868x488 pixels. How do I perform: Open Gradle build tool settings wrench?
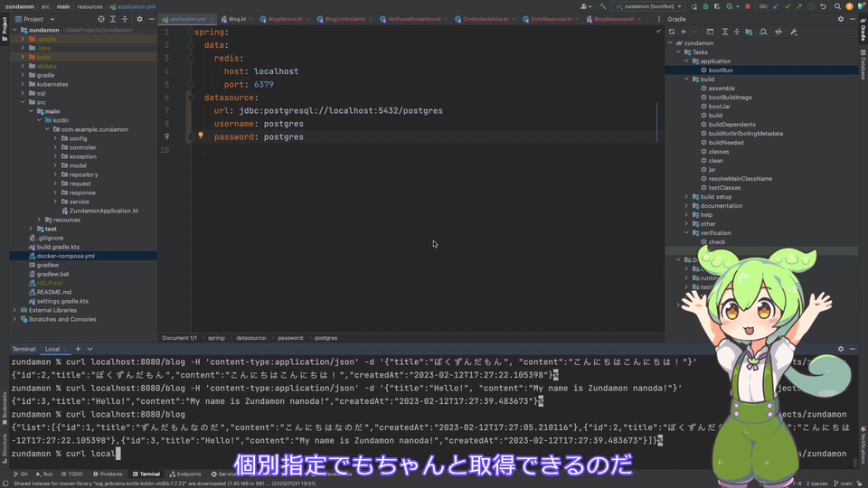[x=794, y=33]
